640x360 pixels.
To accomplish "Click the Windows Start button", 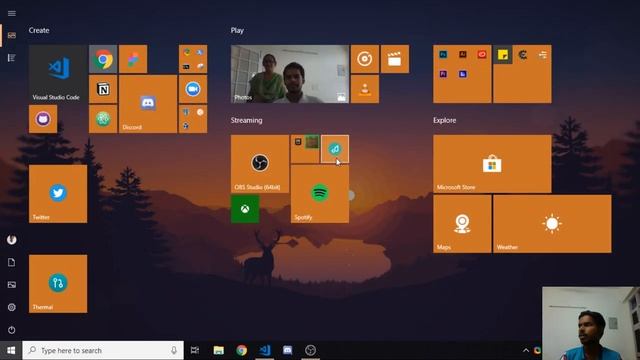I will (x=11, y=350).
